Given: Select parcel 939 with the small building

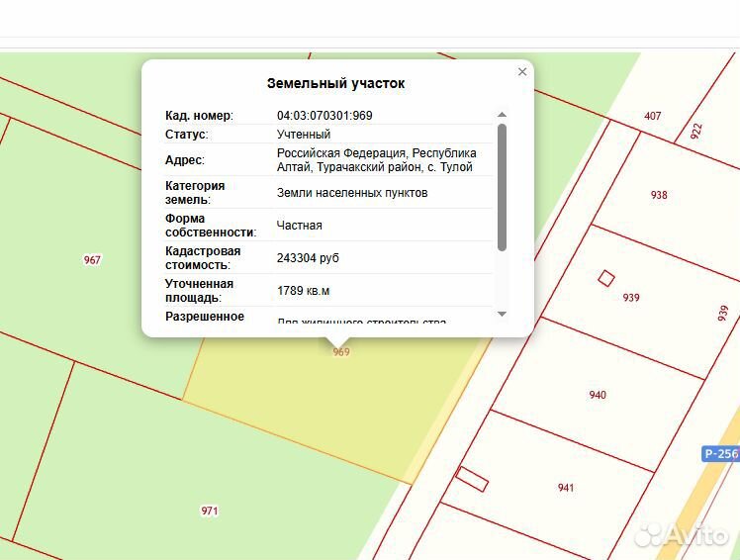Looking at the screenshot, I should [631, 298].
